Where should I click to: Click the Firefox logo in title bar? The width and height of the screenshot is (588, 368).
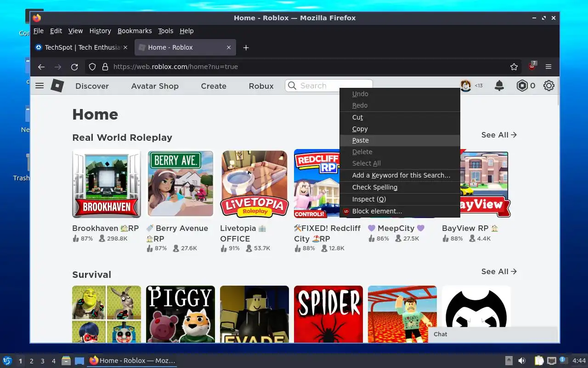pyautogui.click(x=37, y=18)
